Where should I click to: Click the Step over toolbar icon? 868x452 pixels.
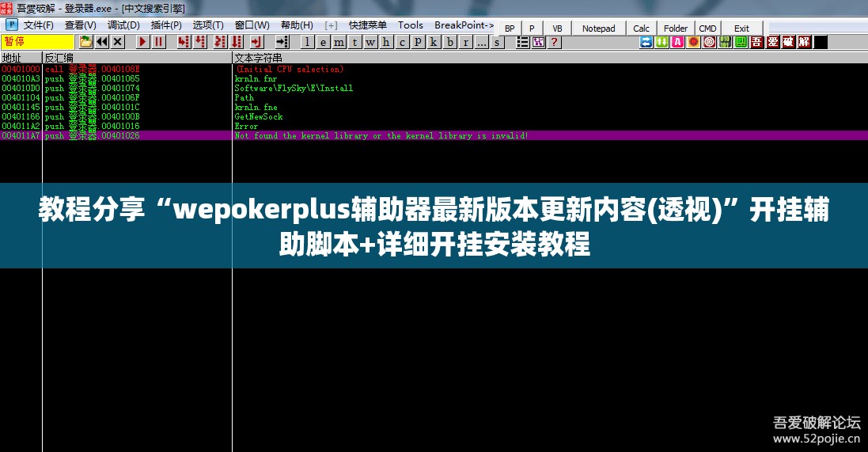200,41
